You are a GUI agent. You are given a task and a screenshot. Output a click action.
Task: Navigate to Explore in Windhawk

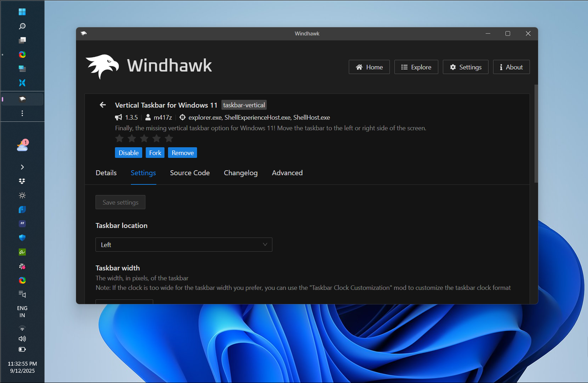416,67
